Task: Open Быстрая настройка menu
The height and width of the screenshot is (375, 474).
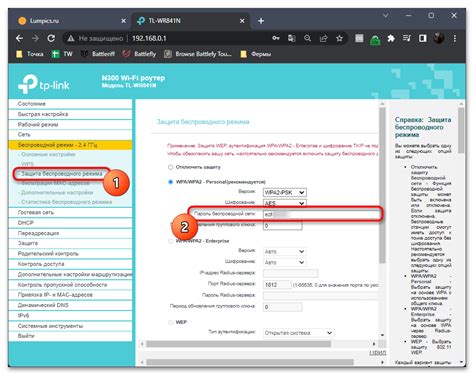Action: point(70,114)
